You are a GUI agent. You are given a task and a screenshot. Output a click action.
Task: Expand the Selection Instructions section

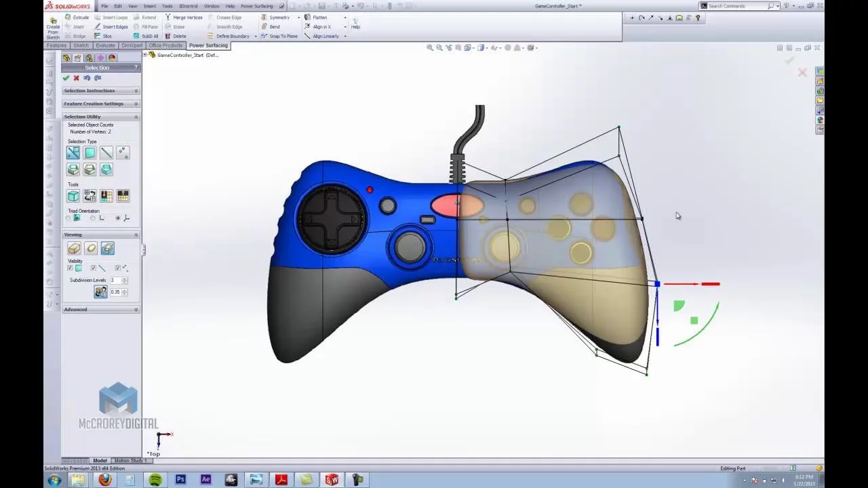136,91
